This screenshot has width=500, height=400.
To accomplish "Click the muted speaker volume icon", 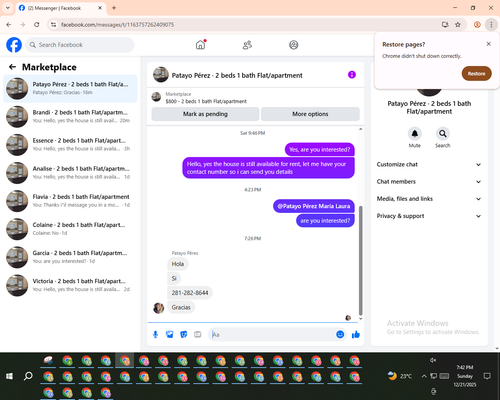I will coord(433,360).
